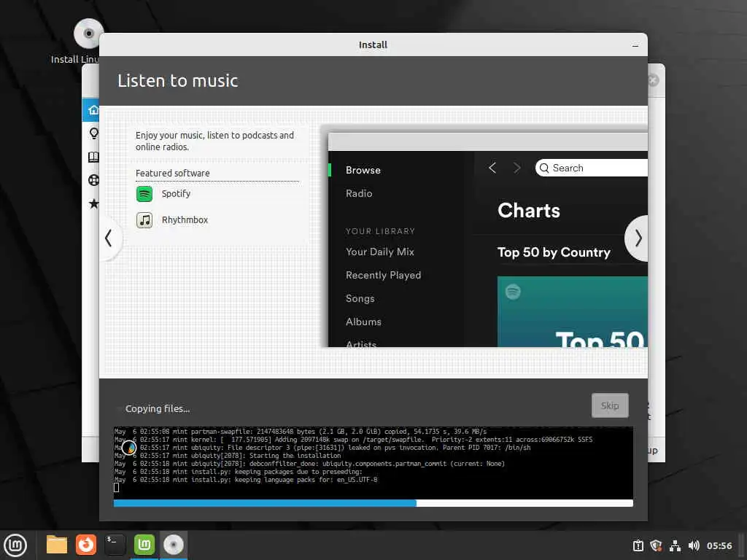747x560 pixels.
Task: Switch to the Welcome Screen taskbar item
Action: click(144, 545)
